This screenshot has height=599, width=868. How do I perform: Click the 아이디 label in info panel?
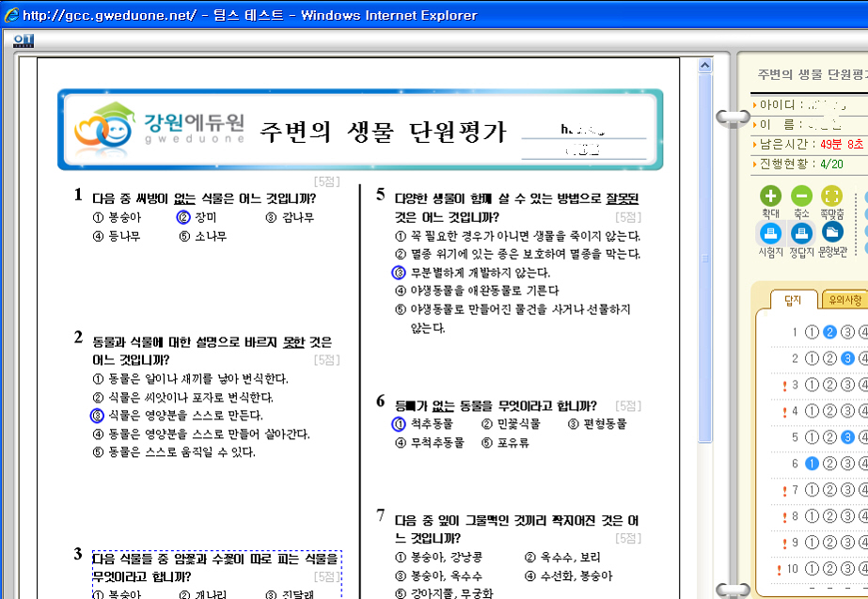778,104
